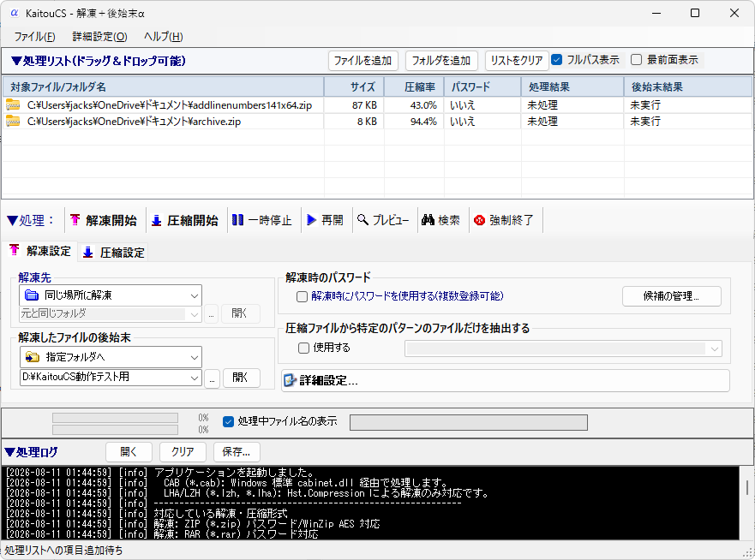Click 保存... log button
The height and width of the screenshot is (560, 755).
click(237, 452)
